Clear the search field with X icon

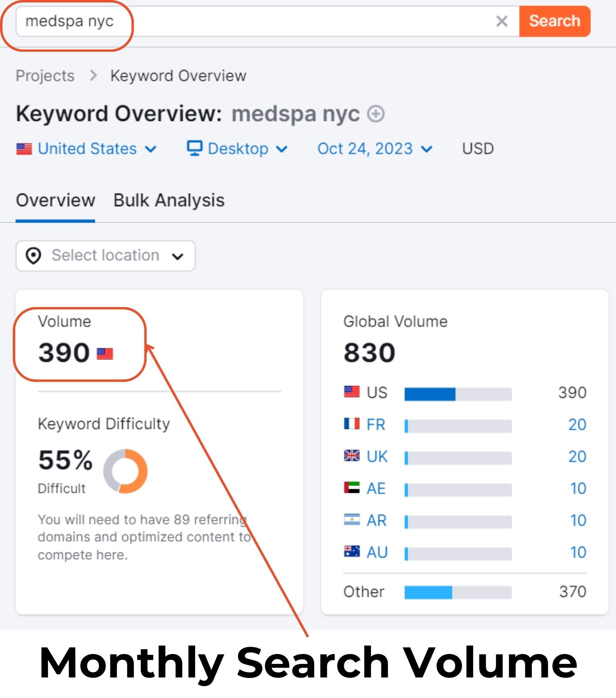501,21
